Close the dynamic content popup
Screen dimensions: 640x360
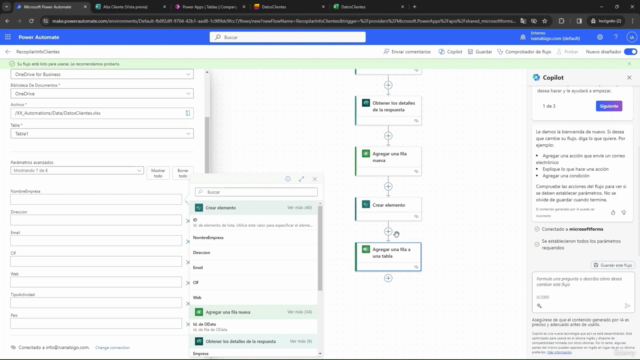point(315,179)
